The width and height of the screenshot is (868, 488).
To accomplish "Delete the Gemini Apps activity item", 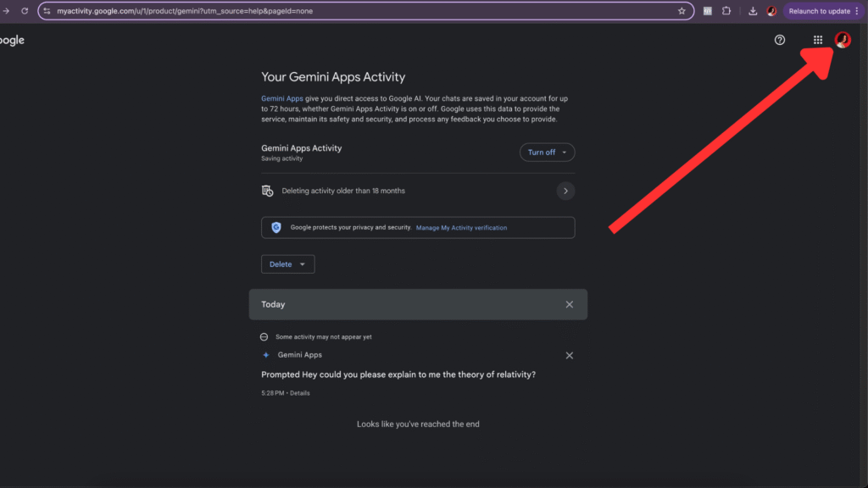I will click(569, 355).
